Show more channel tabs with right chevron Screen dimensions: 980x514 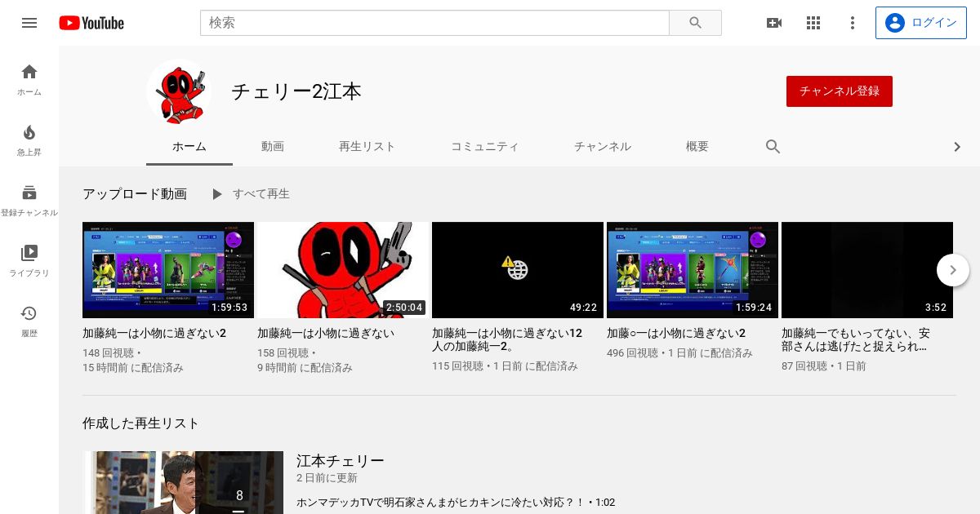pyautogui.click(x=957, y=147)
